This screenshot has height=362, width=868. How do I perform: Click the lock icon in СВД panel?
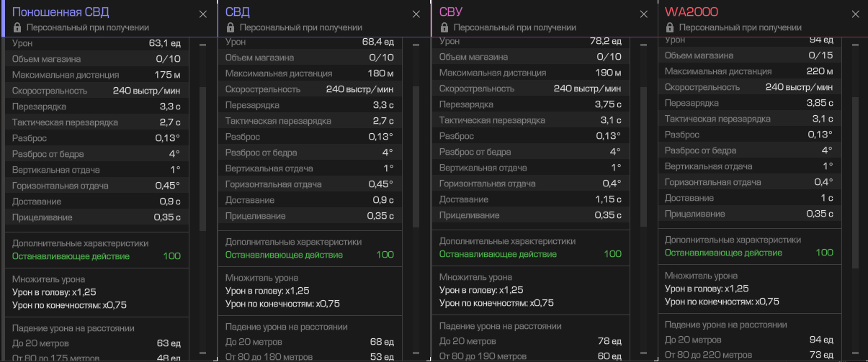tap(231, 27)
